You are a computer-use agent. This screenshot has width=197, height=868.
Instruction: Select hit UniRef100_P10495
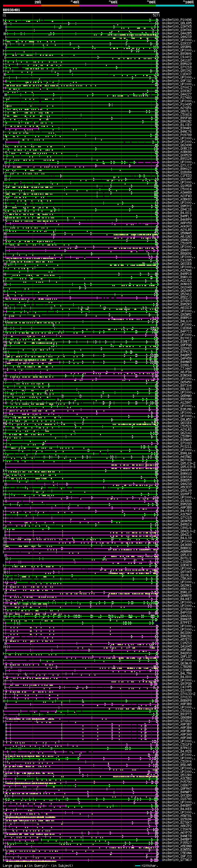pyautogui.click(x=177, y=104)
